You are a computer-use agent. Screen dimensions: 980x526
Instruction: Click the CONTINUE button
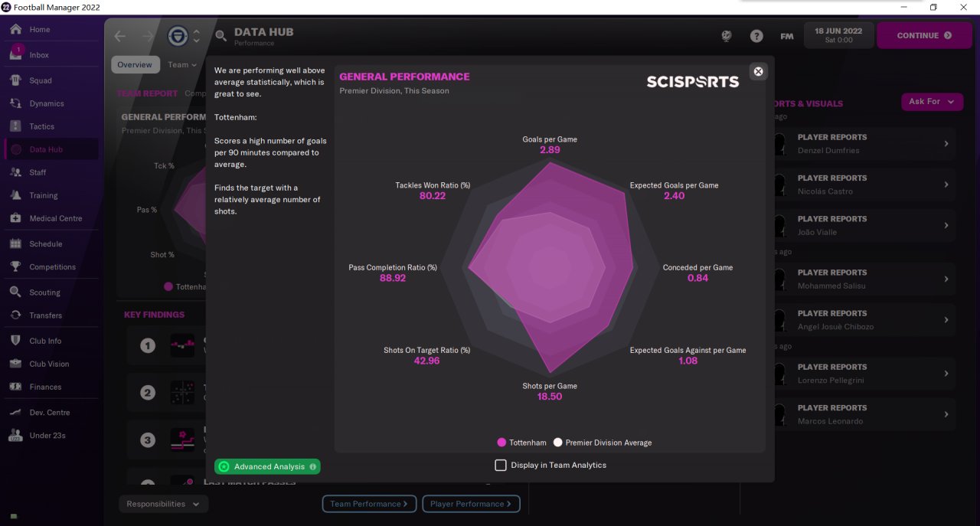924,35
